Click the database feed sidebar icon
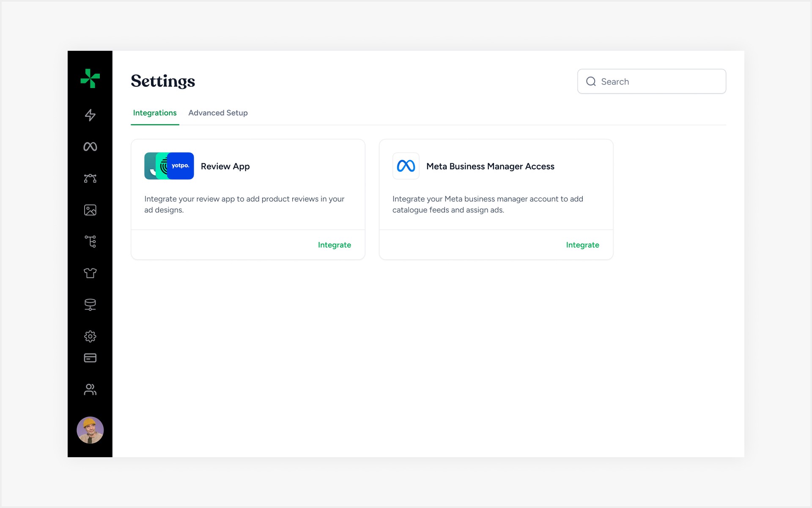Image resolution: width=812 pixels, height=508 pixels. [x=90, y=305]
